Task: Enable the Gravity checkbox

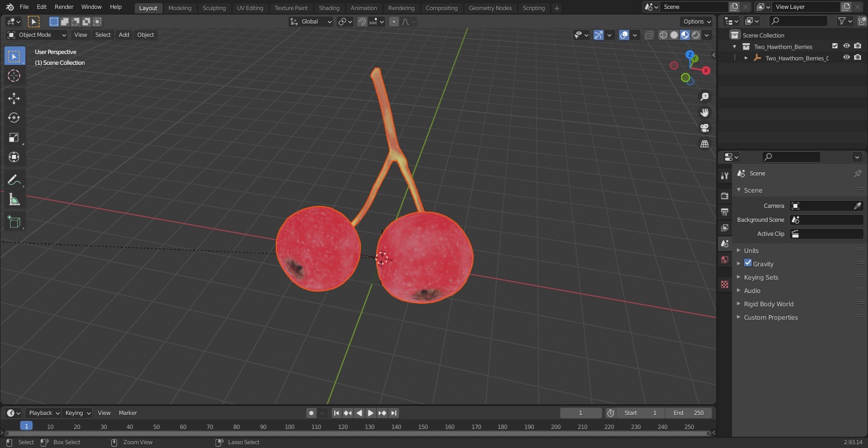Action: (x=748, y=263)
